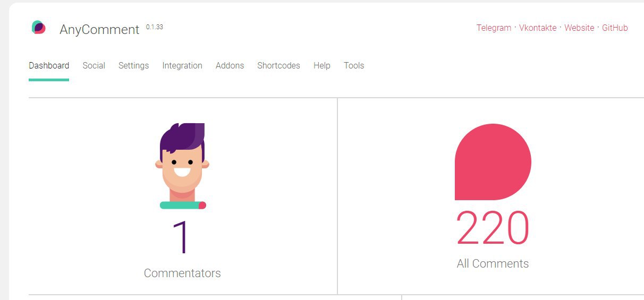View the Shortcodes tab
The height and width of the screenshot is (300, 644).
tap(278, 66)
